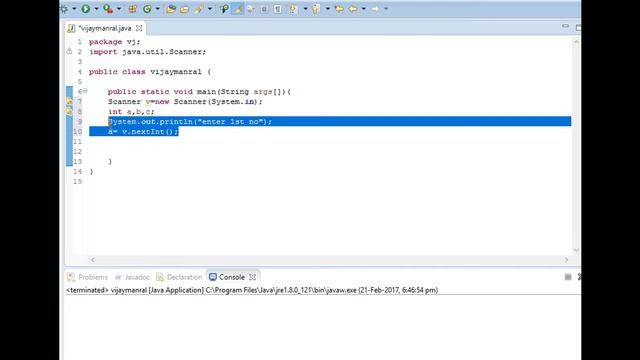Click line number 15 in gutter

(78, 182)
